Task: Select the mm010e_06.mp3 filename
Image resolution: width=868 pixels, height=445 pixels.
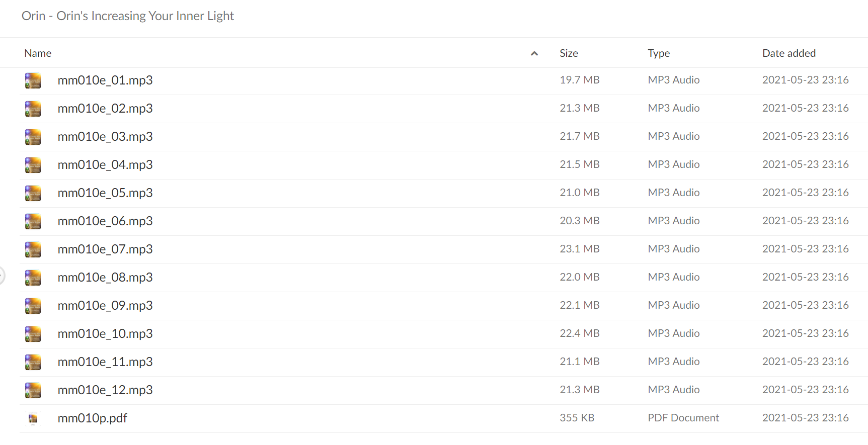Action: [105, 221]
